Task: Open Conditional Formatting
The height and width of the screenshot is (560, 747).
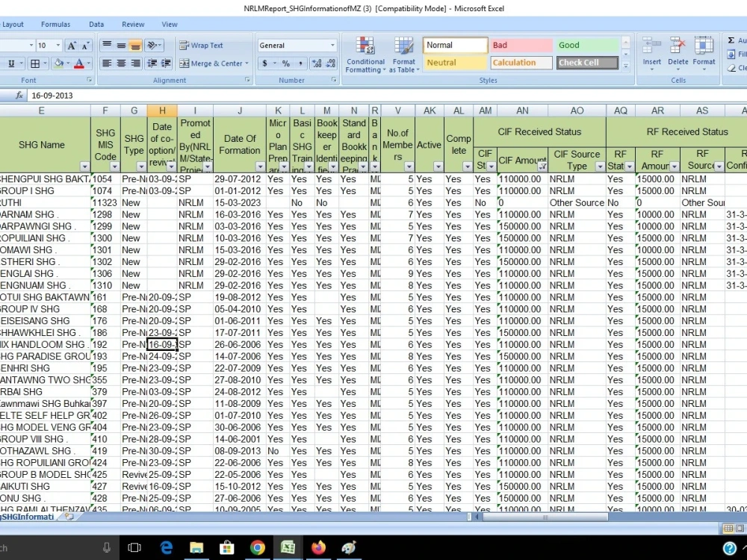Action: tap(365, 52)
